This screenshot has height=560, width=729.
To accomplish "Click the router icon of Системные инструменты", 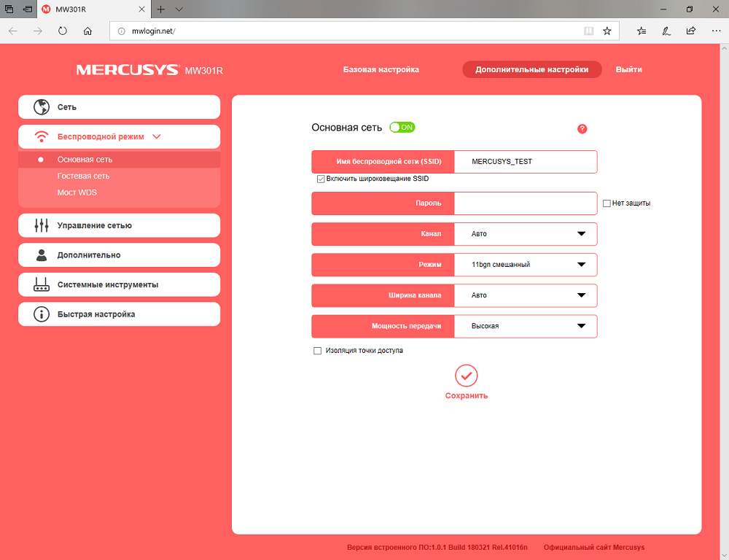I will pyautogui.click(x=42, y=284).
